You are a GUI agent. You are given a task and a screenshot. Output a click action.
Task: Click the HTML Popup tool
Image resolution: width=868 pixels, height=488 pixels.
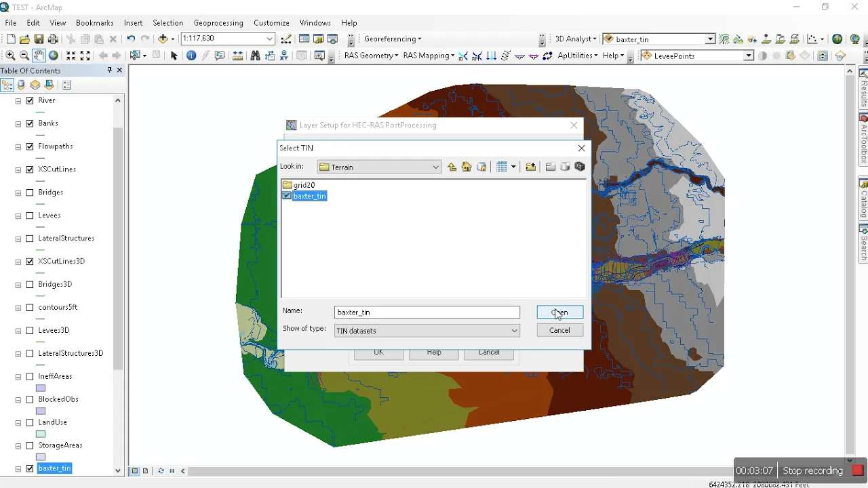(219, 56)
